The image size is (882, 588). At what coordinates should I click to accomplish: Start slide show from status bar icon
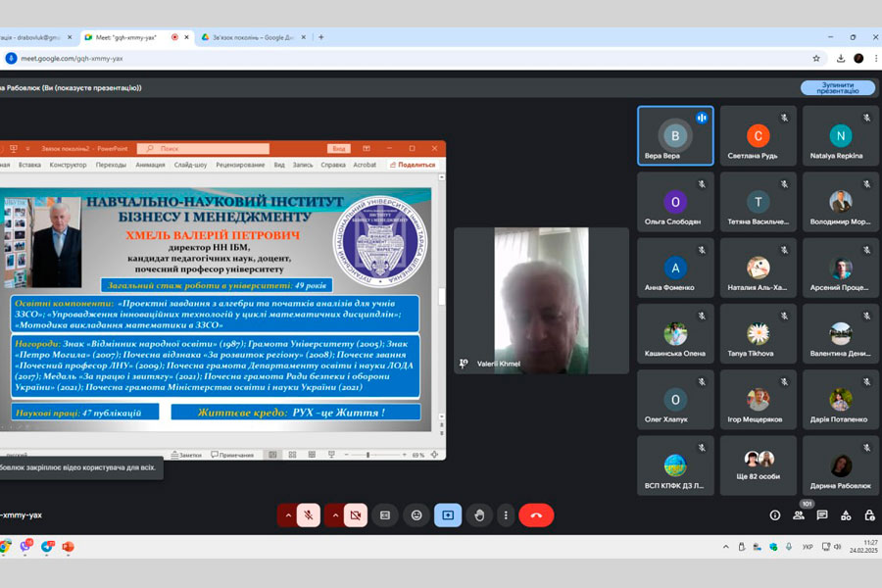pyautogui.click(x=331, y=455)
